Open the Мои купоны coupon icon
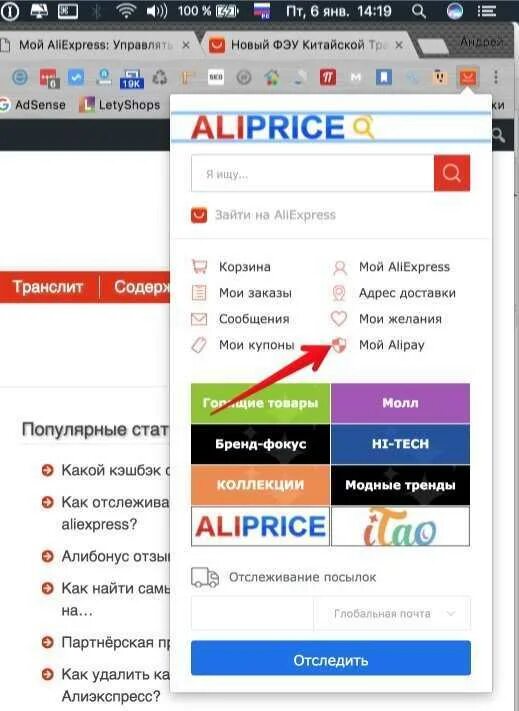The width and height of the screenshot is (519, 711). click(199, 345)
